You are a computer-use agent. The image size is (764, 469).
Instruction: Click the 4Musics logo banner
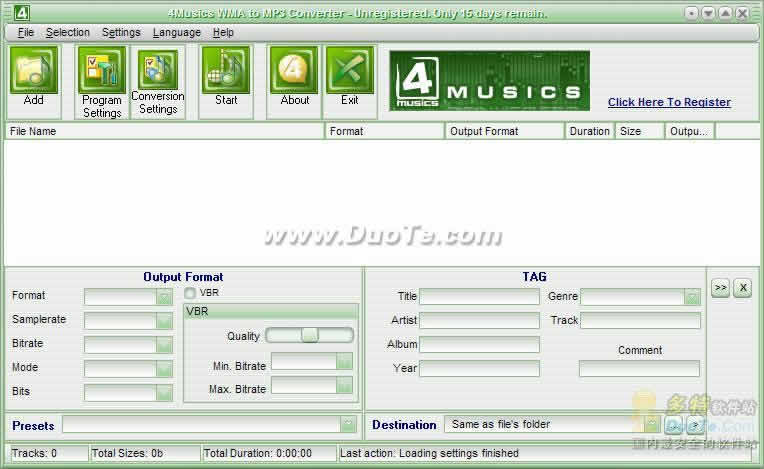(x=489, y=82)
